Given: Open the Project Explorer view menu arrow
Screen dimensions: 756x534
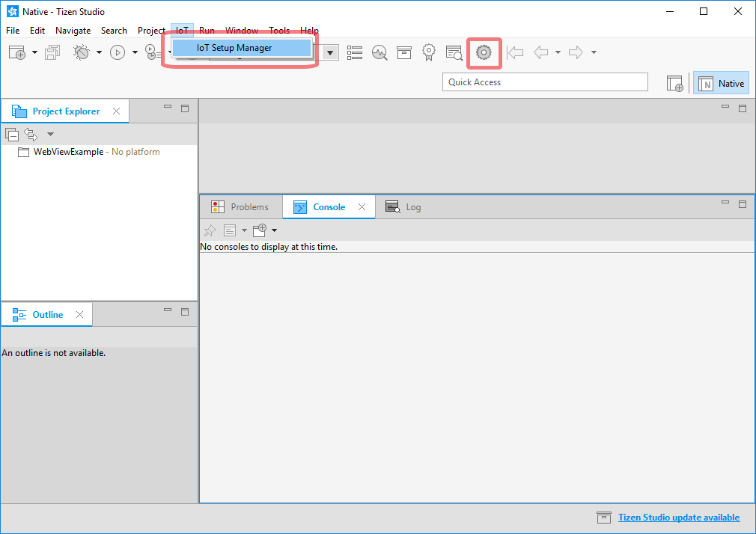Looking at the screenshot, I should 50,135.
